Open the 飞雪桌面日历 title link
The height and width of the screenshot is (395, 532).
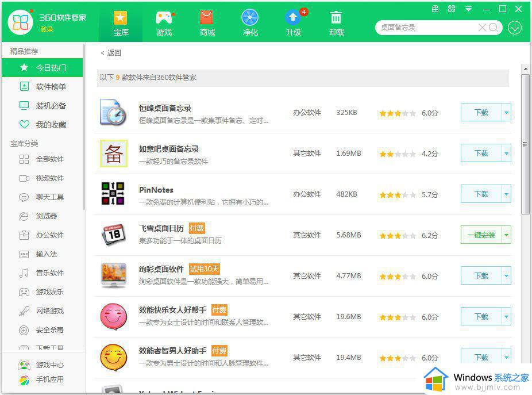[161, 228]
